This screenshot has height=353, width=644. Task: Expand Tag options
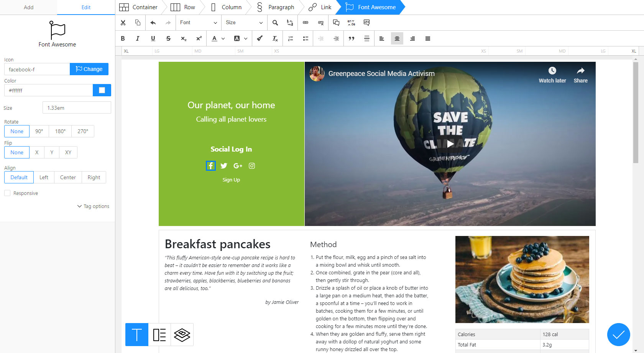93,206
